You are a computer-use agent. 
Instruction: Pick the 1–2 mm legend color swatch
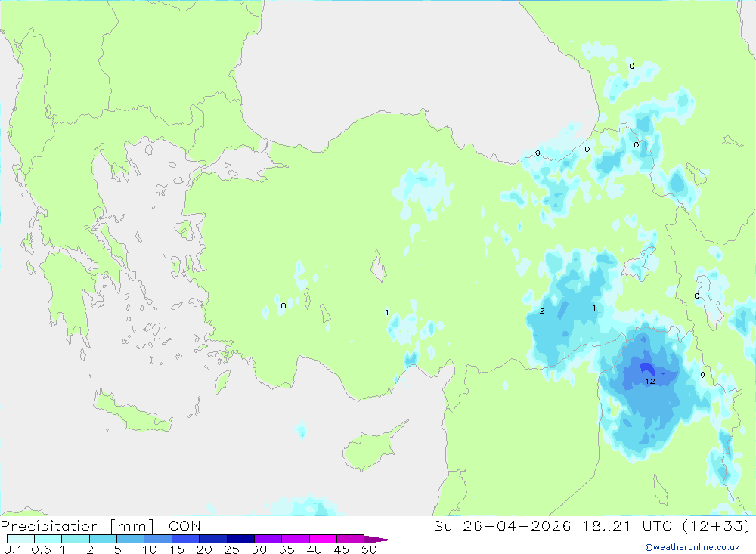(x=75, y=539)
